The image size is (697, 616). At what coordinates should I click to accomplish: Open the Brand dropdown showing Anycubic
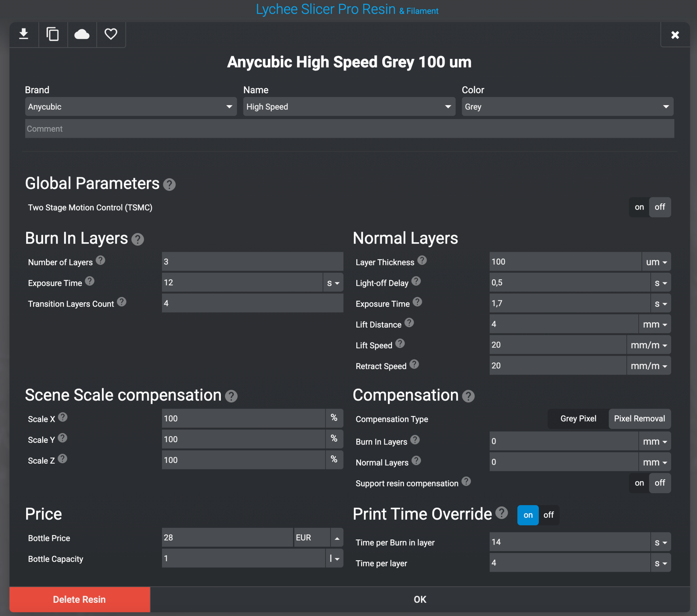tap(131, 107)
